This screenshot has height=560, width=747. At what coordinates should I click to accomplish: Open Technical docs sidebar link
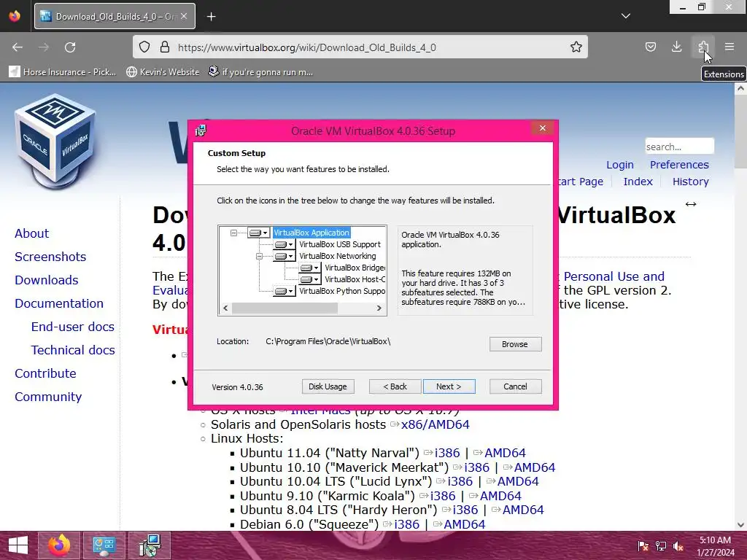(x=73, y=350)
